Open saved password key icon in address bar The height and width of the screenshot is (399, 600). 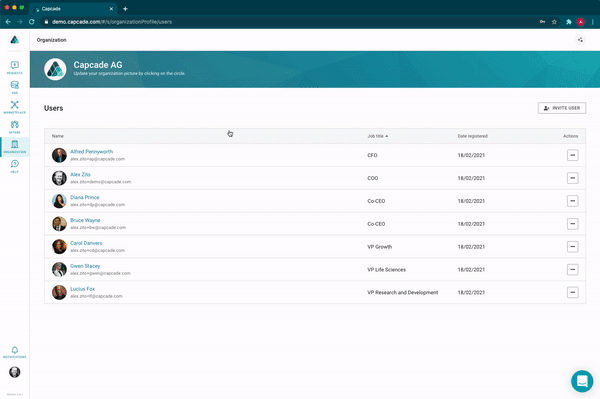[542, 22]
